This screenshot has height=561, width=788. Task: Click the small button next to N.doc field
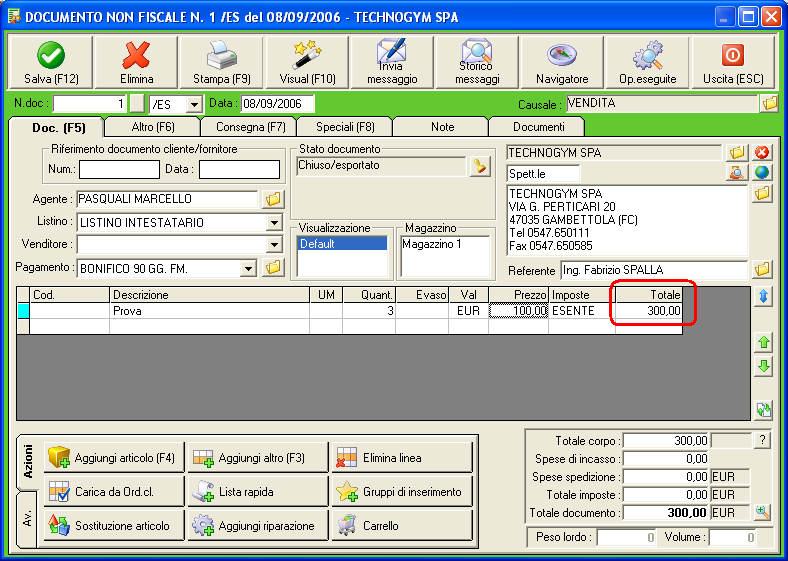[137, 104]
